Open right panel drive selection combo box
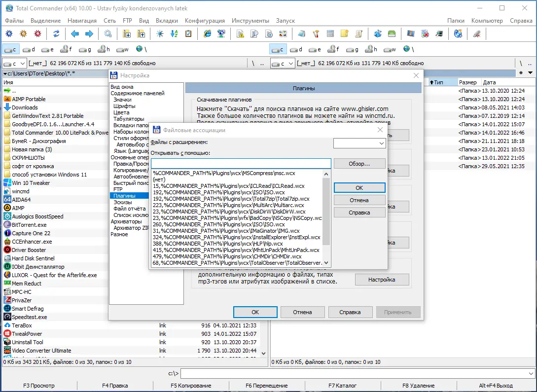 click(x=283, y=63)
